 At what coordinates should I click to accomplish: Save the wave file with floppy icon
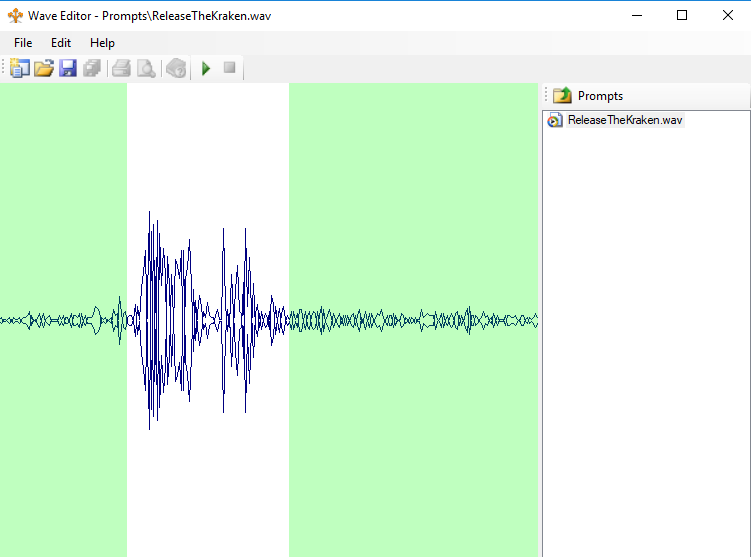coord(68,68)
